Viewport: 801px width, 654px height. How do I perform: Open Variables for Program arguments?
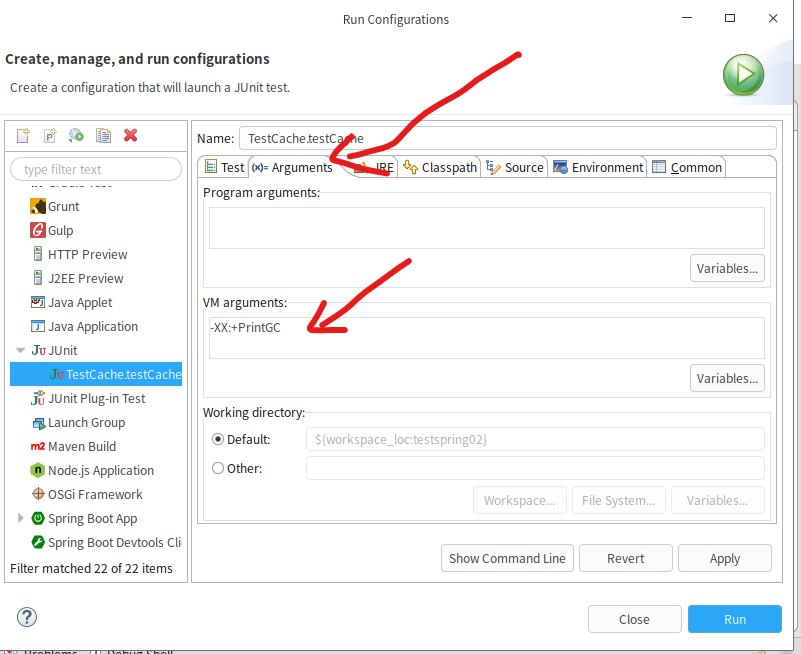727,268
